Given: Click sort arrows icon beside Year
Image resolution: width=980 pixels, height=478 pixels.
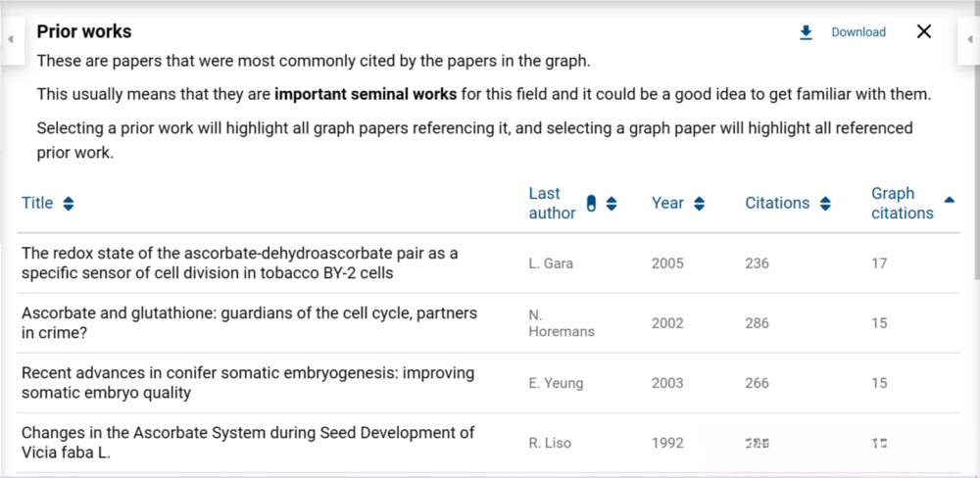Looking at the screenshot, I should pyautogui.click(x=699, y=204).
